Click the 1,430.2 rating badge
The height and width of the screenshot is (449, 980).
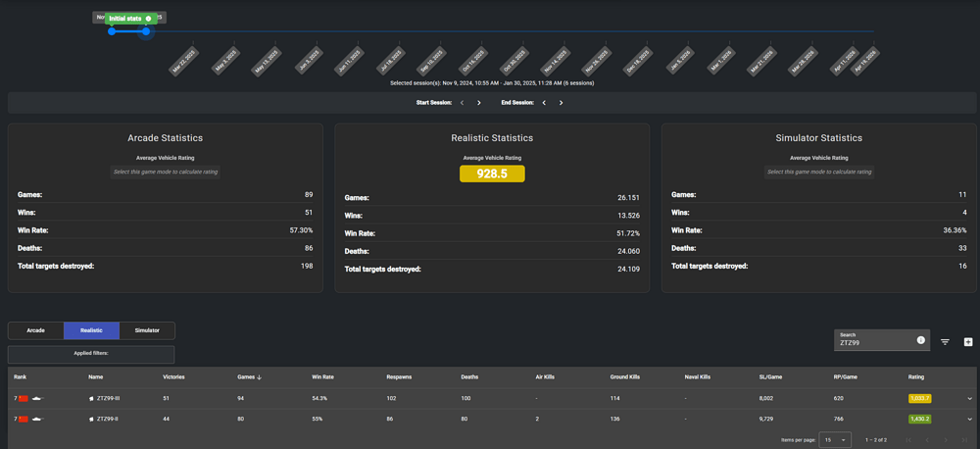(x=920, y=419)
